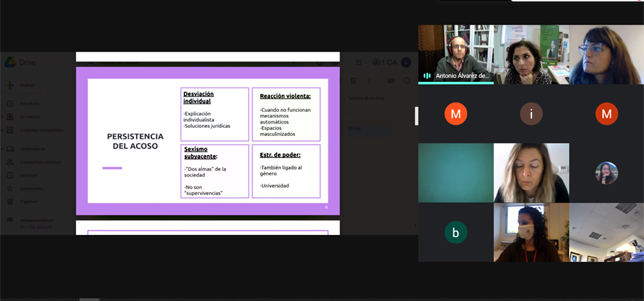Open the Google apps grid icon
Screen dimensions: 644x301
coord(358,62)
